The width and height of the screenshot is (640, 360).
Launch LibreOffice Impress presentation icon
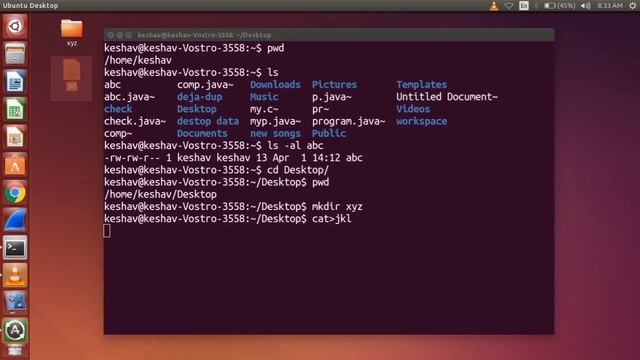click(15, 137)
